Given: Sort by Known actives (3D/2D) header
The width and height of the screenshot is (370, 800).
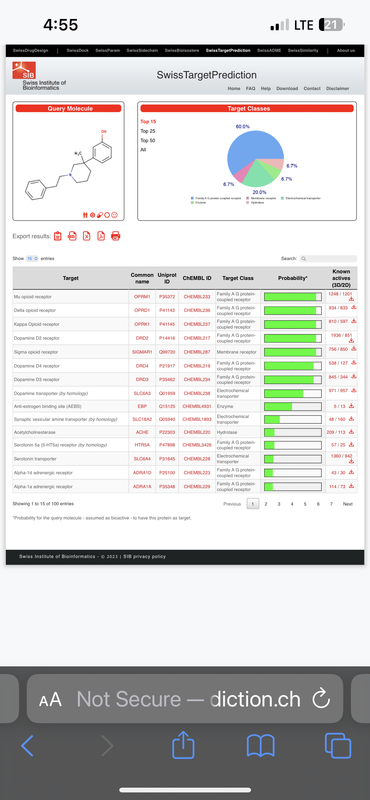Looking at the screenshot, I should click(341, 278).
